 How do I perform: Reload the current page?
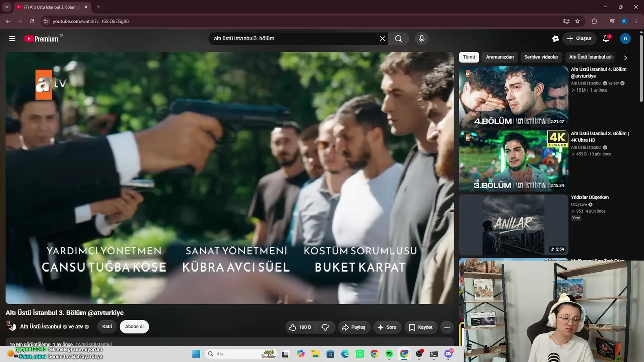pos(32,21)
